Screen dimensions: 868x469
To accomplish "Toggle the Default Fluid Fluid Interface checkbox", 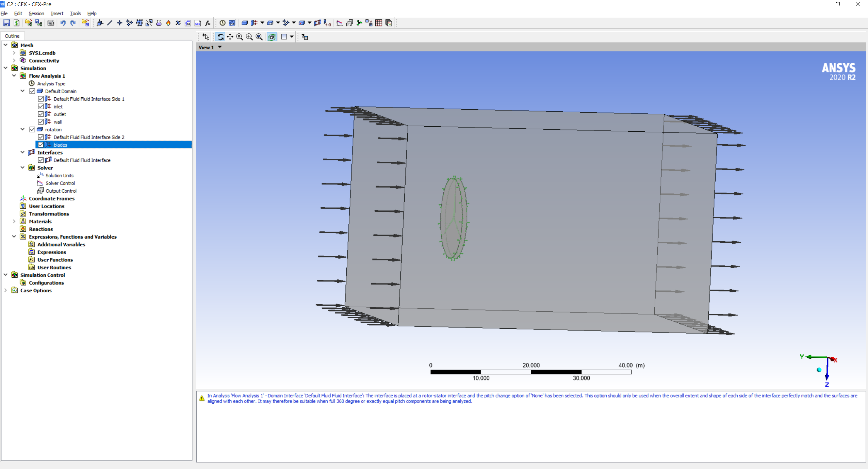I will click(x=41, y=160).
